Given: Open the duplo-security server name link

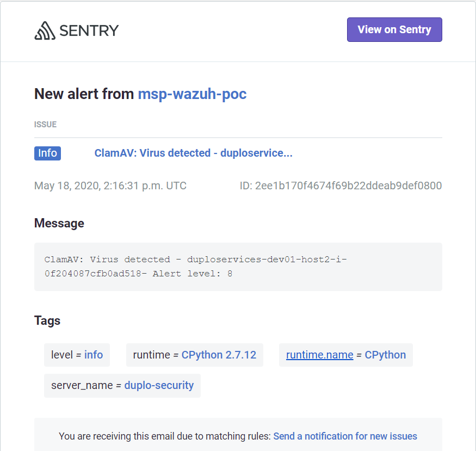Looking at the screenshot, I should tap(159, 385).
